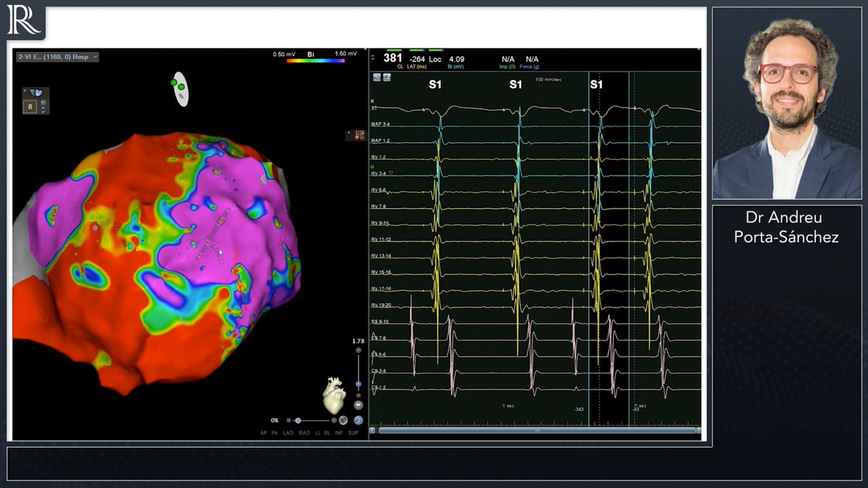Click the MAP 3-4 channel label
This screenshot has width=868, height=488.
tap(380, 124)
